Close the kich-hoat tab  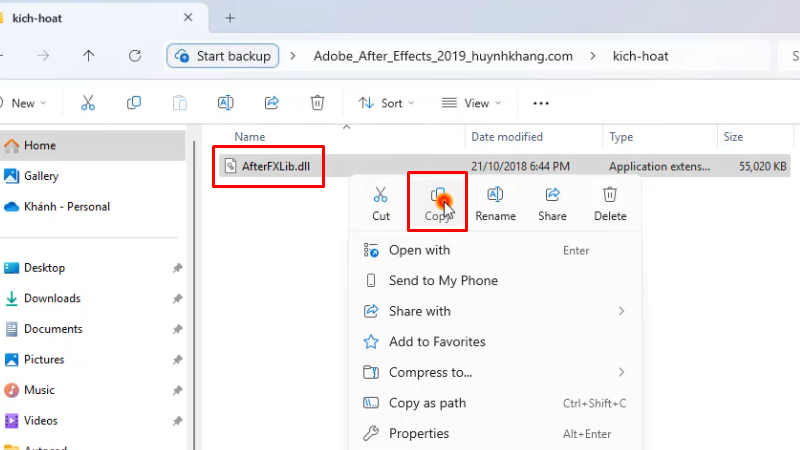click(x=188, y=18)
